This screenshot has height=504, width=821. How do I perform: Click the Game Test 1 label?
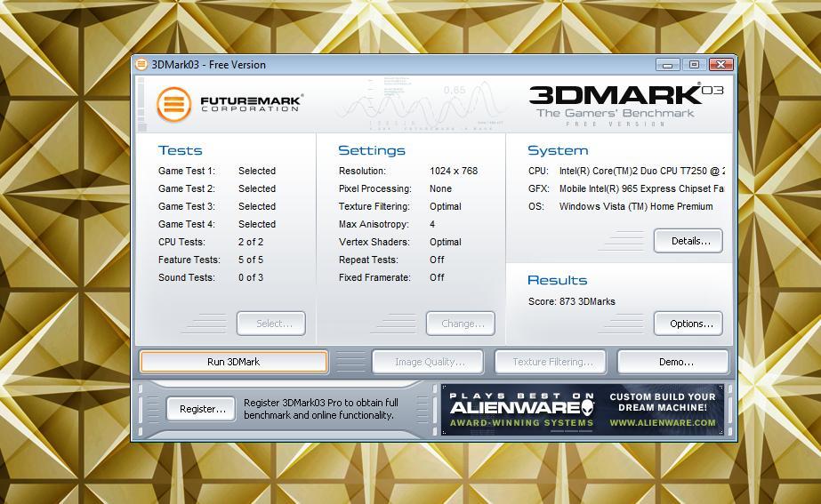pyautogui.click(x=187, y=172)
